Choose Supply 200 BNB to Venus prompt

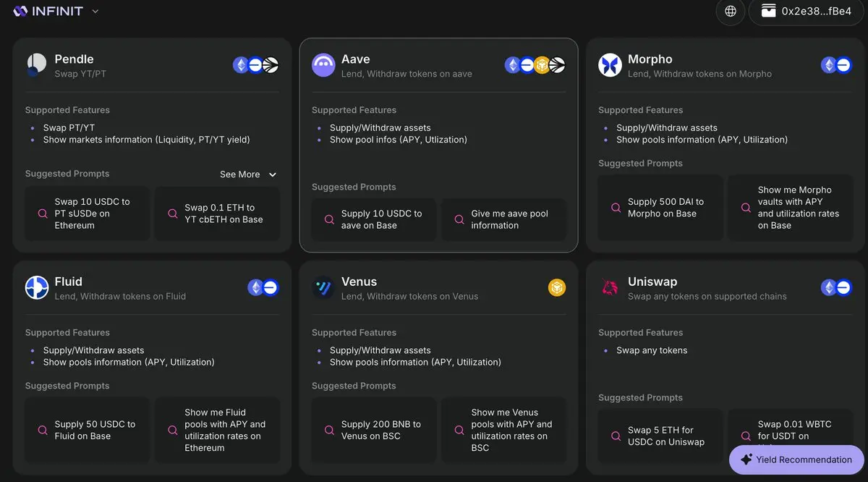click(x=374, y=430)
